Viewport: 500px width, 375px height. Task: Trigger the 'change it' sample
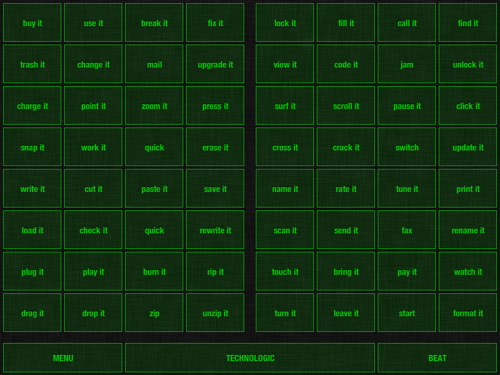click(93, 64)
